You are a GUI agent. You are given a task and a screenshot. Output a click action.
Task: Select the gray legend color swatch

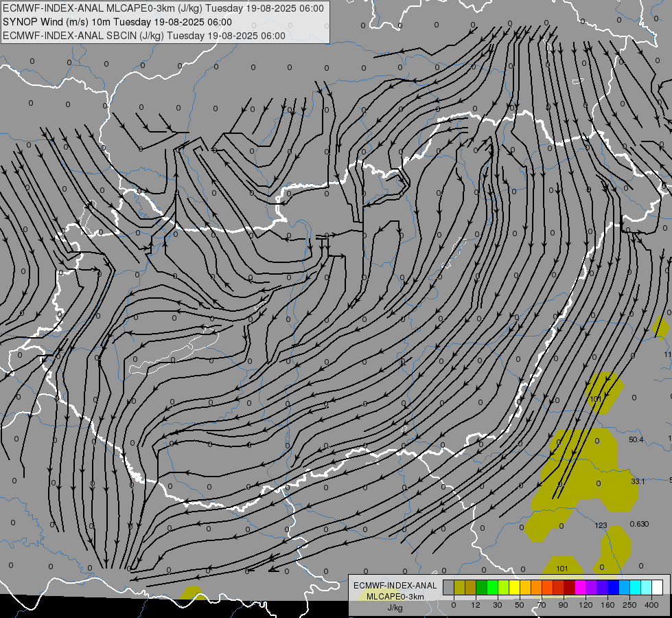pyautogui.click(x=448, y=587)
